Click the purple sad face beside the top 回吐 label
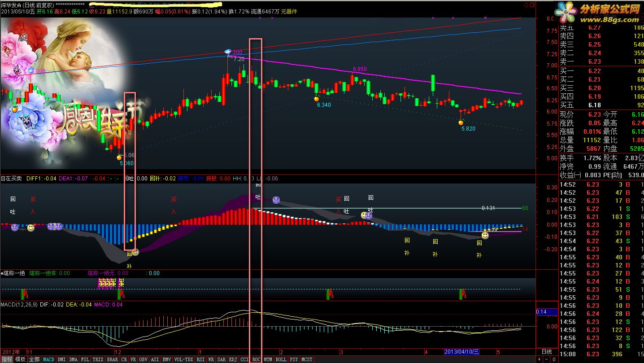This screenshot has height=363, width=644. click(276, 200)
